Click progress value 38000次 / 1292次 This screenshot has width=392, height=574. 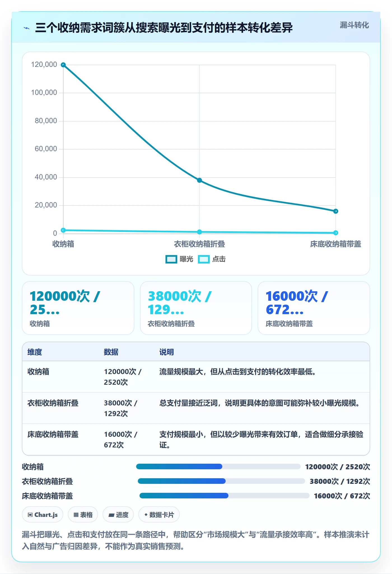point(340,481)
